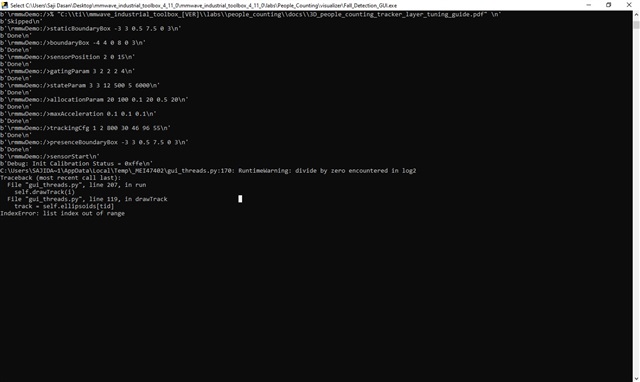Screen dimensions: 640x382
Task: Click the 'line 207, in run' traceback line
Action: click(76, 185)
